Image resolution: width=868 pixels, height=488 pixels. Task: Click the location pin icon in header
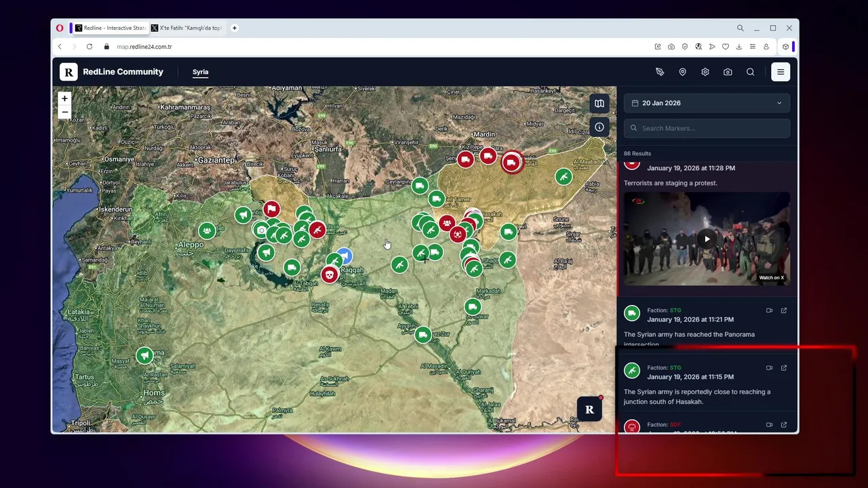tap(682, 72)
